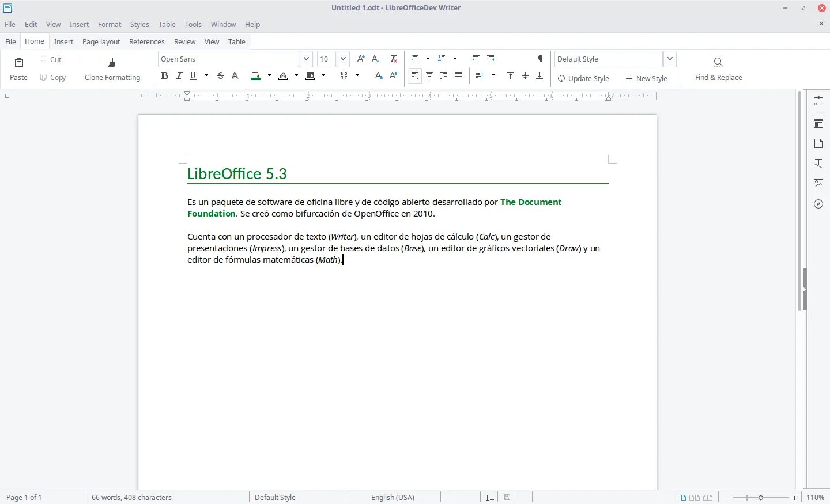The height and width of the screenshot is (504, 830).
Task: Align paragraph to top icon
Action: tap(511, 76)
